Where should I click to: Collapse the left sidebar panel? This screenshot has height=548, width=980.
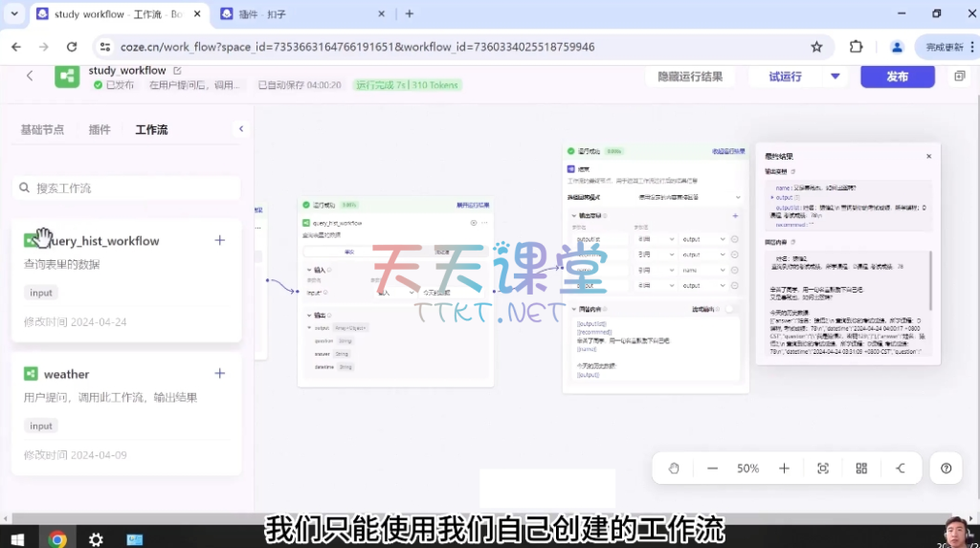pyautogui.click(x=241, y=129)
